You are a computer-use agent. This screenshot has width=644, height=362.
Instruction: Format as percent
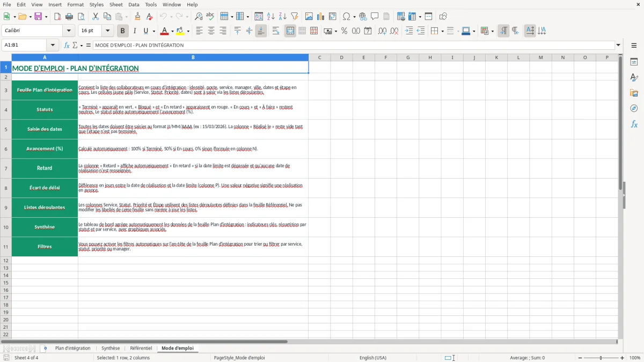pos(344,31)
